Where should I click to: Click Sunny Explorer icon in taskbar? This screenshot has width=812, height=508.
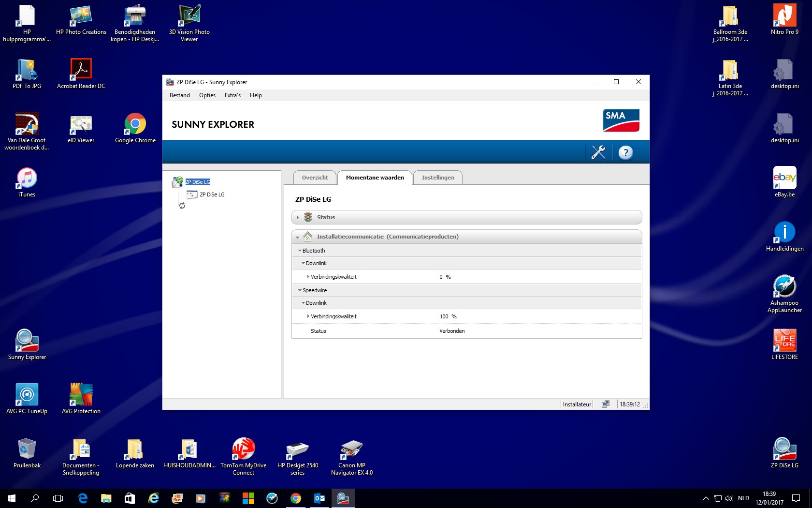[x=343, y=498]
